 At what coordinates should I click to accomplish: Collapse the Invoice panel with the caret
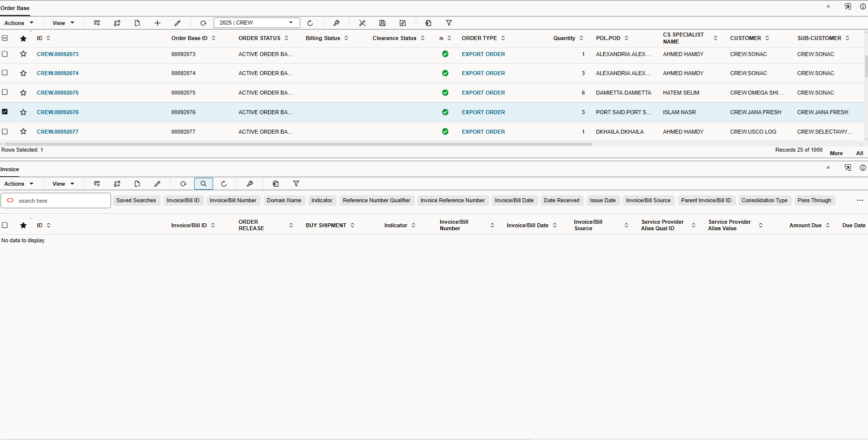coord(828,168)
